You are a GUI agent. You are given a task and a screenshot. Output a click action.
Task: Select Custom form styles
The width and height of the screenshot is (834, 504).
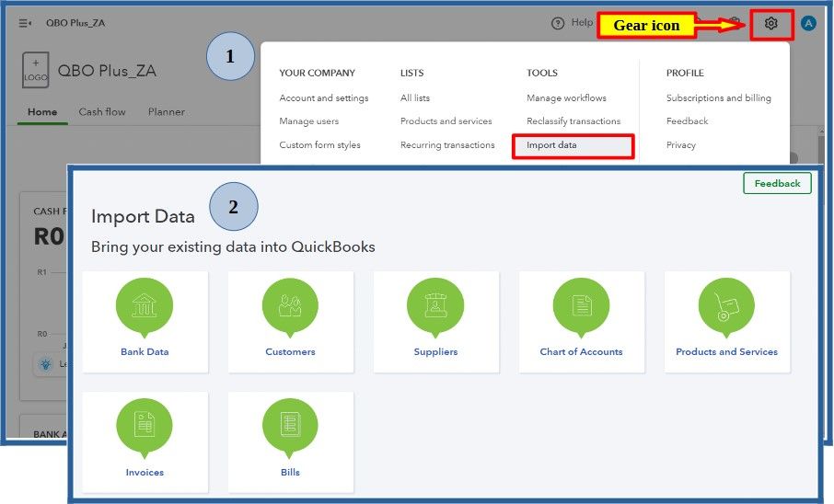click(319, 144)
